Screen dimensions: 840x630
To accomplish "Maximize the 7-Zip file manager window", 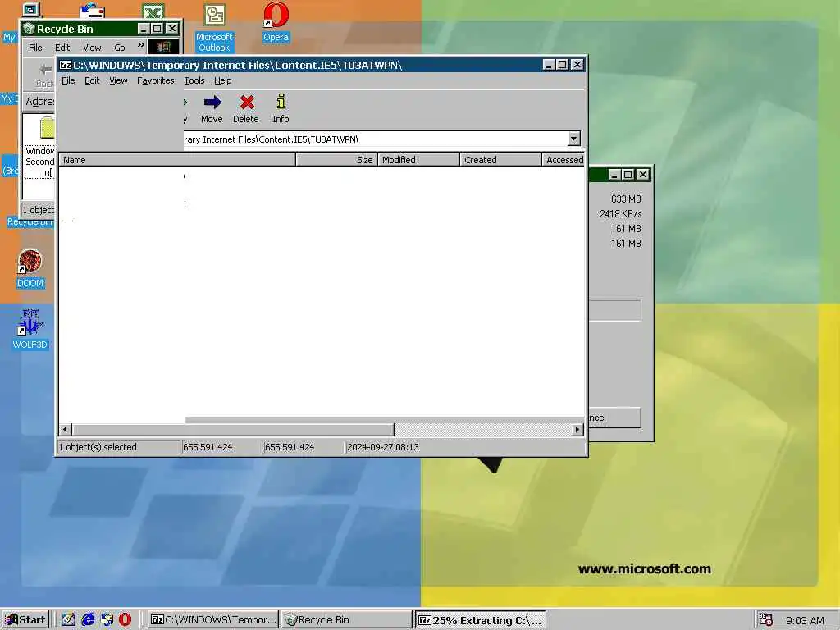I will click(562, 65).
